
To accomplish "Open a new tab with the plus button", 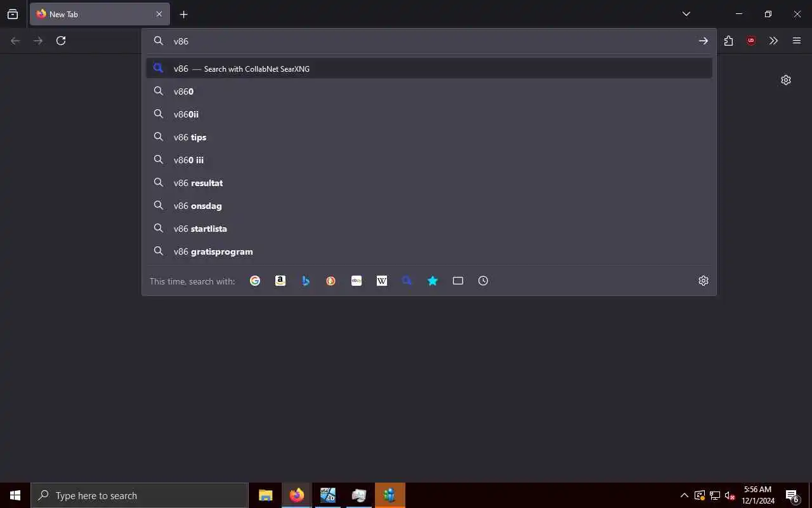I will click(183, 14).
